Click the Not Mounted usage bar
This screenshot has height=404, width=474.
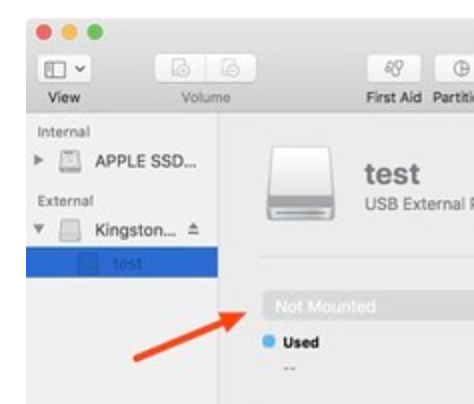click(x=368, y=306)
